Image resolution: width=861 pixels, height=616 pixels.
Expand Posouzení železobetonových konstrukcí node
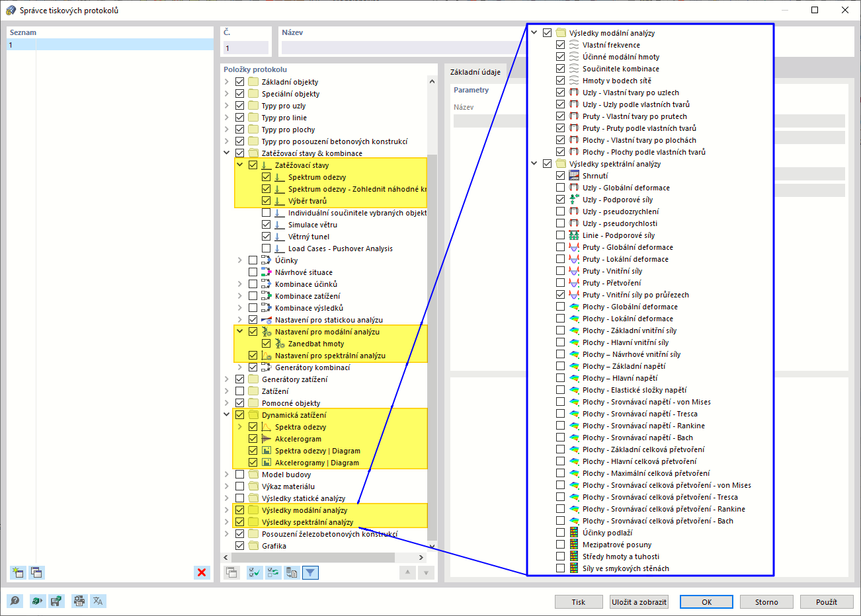(x=227, y=534)
